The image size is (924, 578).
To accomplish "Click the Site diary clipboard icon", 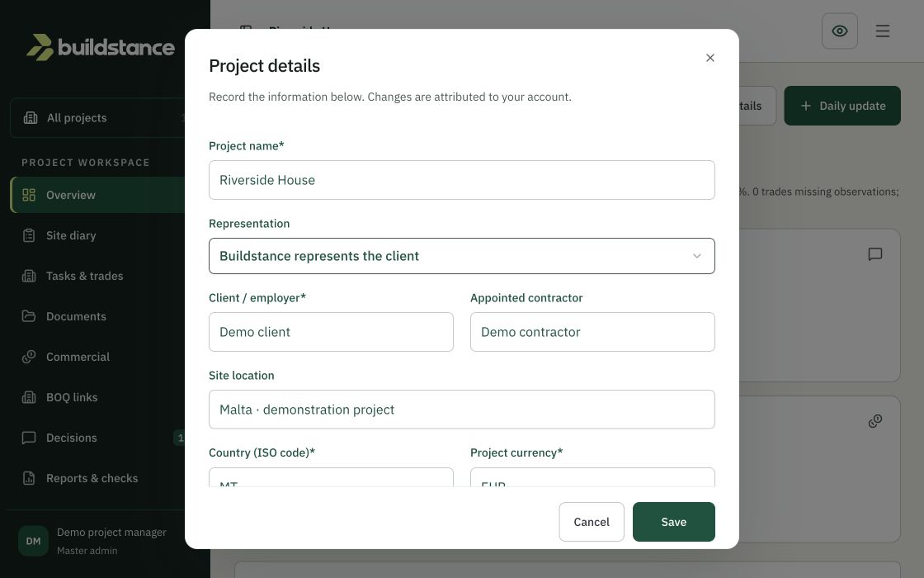I will (x=29, y=235).
